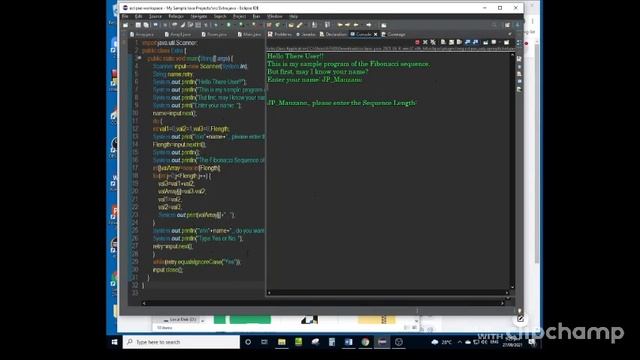Collapse the main method fold marker on line 3
The height and width of the screenshot is (360, 640).
point(139,58)
